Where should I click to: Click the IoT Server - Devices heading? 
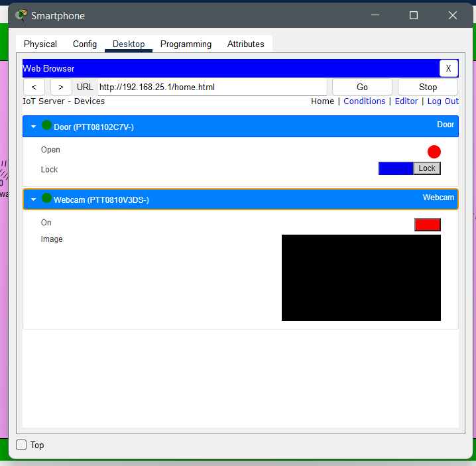[64, 101]
